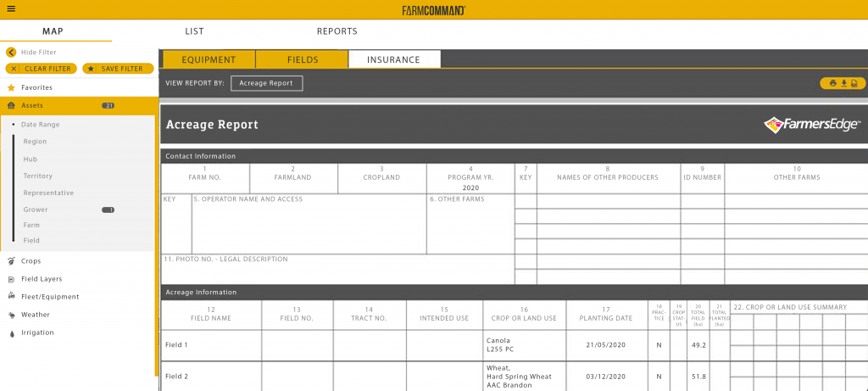Screen dimensions: 868x391
Task: Click the download report icon
Action: click(844, 84)
